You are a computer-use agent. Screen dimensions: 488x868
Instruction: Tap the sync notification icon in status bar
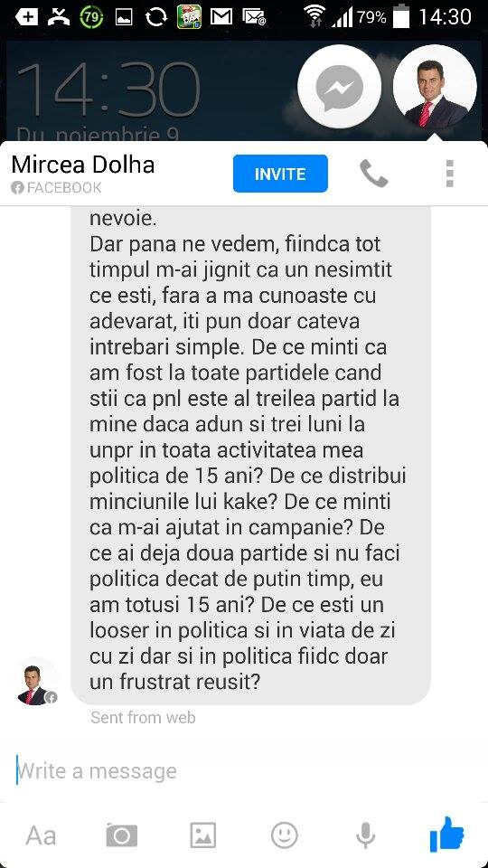(x=156, y=17)
